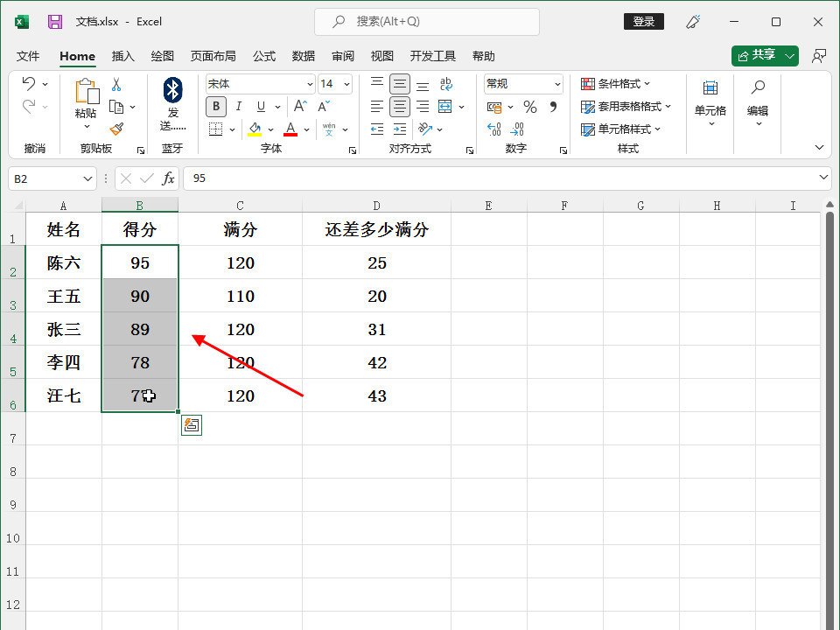Click the Wrap Text icon

tap(445, 84)
